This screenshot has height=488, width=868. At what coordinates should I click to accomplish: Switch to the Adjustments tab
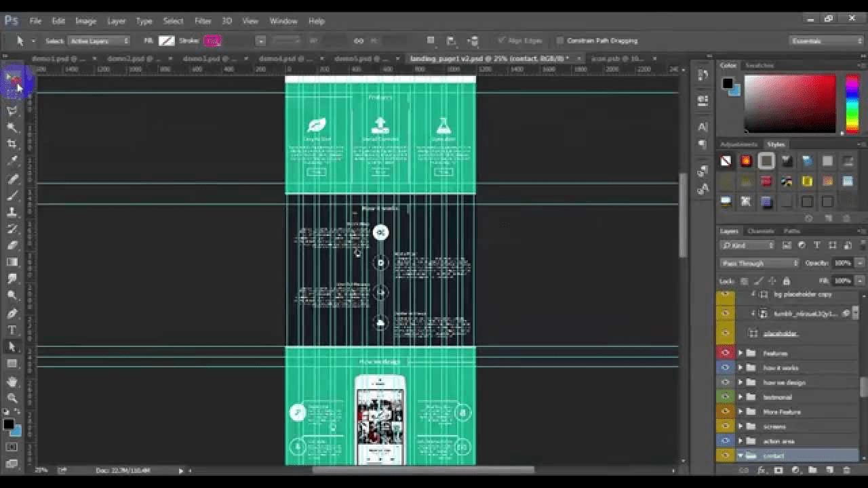tap(738, 144)
